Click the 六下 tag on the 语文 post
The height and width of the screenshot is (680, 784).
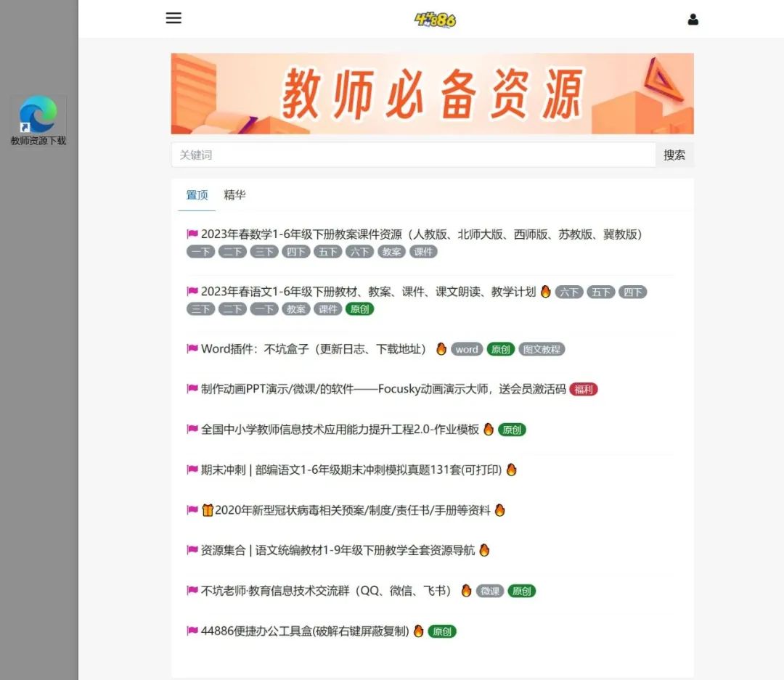point(569,292)
